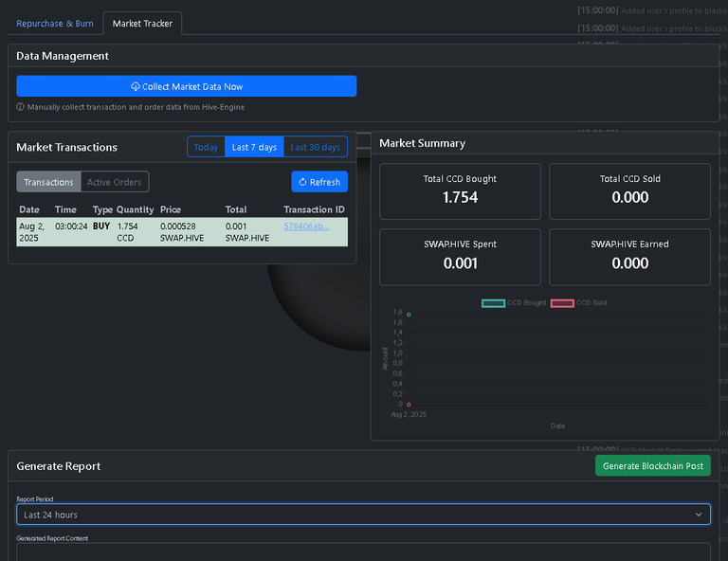Click the CCD Bought chart data point
Viewport: 728px width, 561px height.
pyautogui.click(x=409, y=315)
